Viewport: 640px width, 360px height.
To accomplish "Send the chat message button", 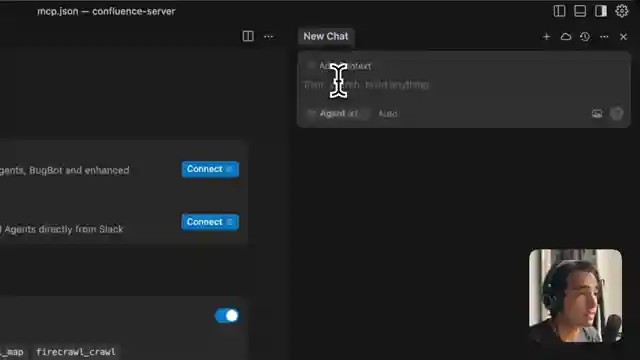I will click(x=617, y=113).
